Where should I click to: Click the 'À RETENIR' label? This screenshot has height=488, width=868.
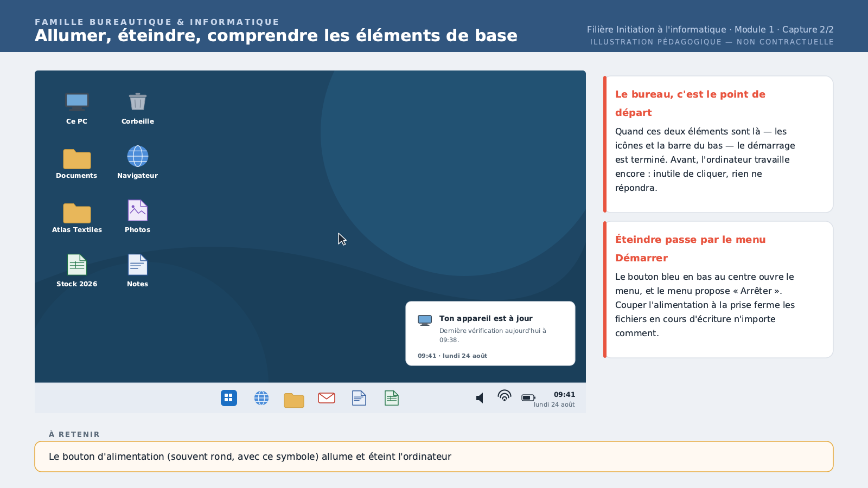point(74,434)
